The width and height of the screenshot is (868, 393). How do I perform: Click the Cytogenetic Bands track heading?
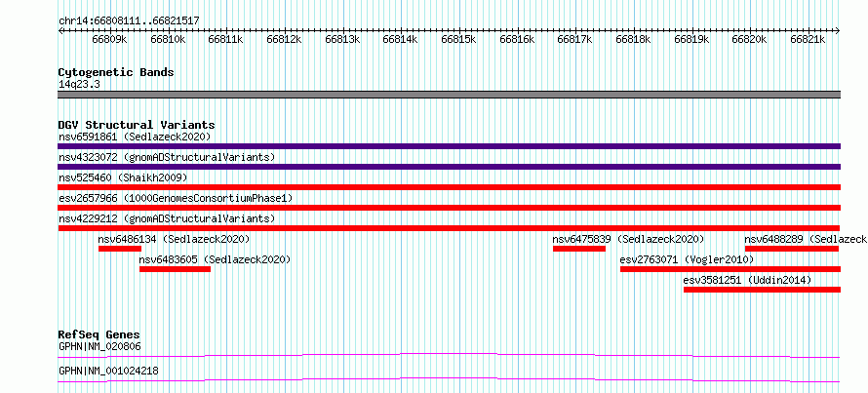tap(116, 72)
